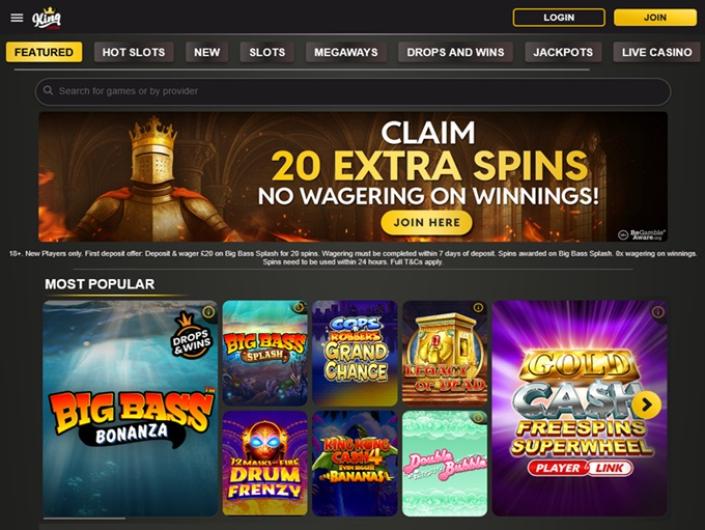Image resolution: width=705 pixels, height=530 pixels.
Task: Open info icon on Legacy of Dead tile
Action: click(x=478, y=307)
